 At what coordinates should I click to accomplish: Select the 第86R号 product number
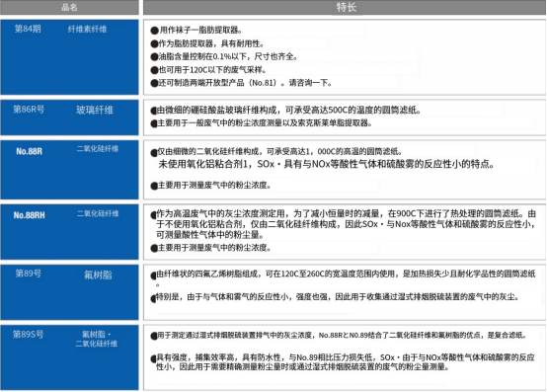point(29,110)
